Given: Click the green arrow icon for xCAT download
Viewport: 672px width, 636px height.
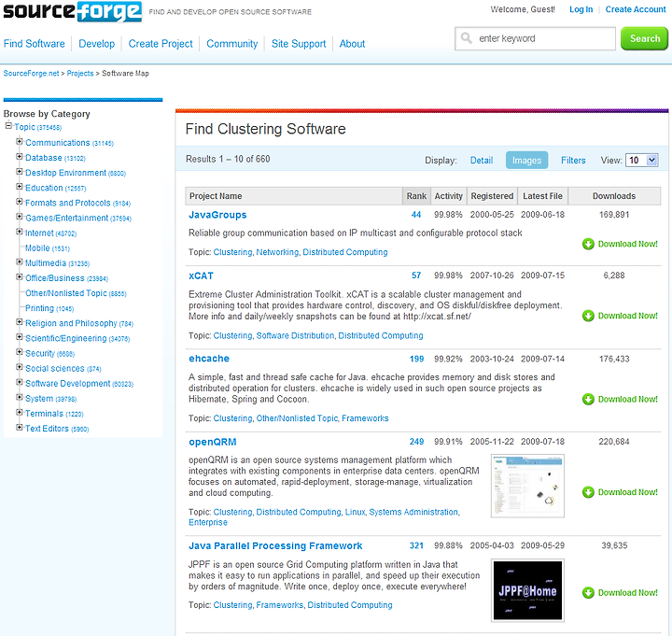Looking at the screenshot, I should tap(588, 316).
